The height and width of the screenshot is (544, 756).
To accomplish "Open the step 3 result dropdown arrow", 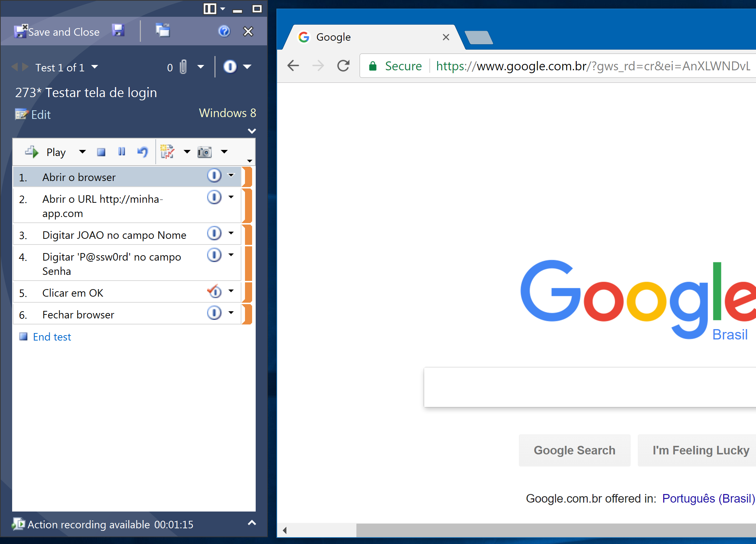I will [x=231, y=233].
